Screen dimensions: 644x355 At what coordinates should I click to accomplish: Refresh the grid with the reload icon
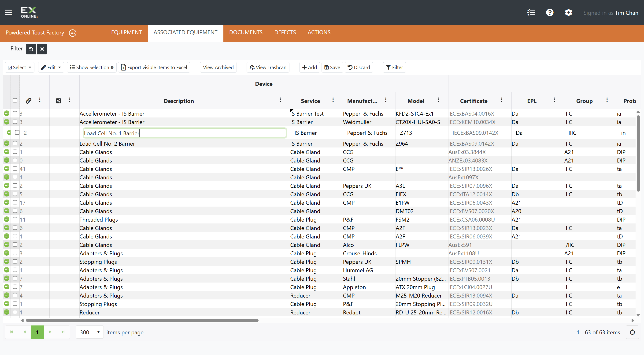click(x=633, y=332)
